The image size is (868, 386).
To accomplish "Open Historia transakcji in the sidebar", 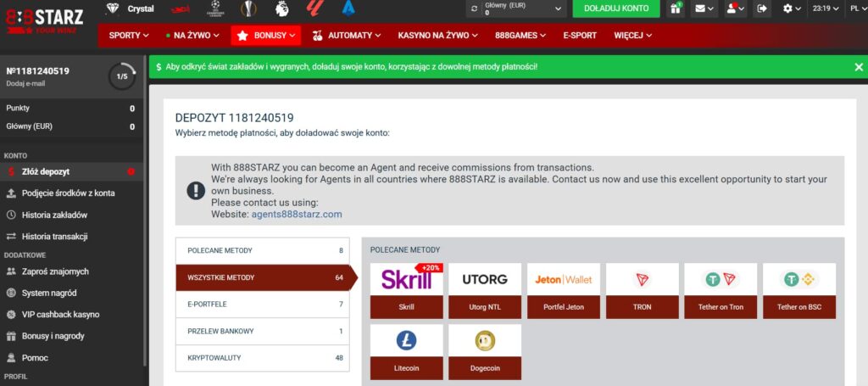I will [71, 237].
